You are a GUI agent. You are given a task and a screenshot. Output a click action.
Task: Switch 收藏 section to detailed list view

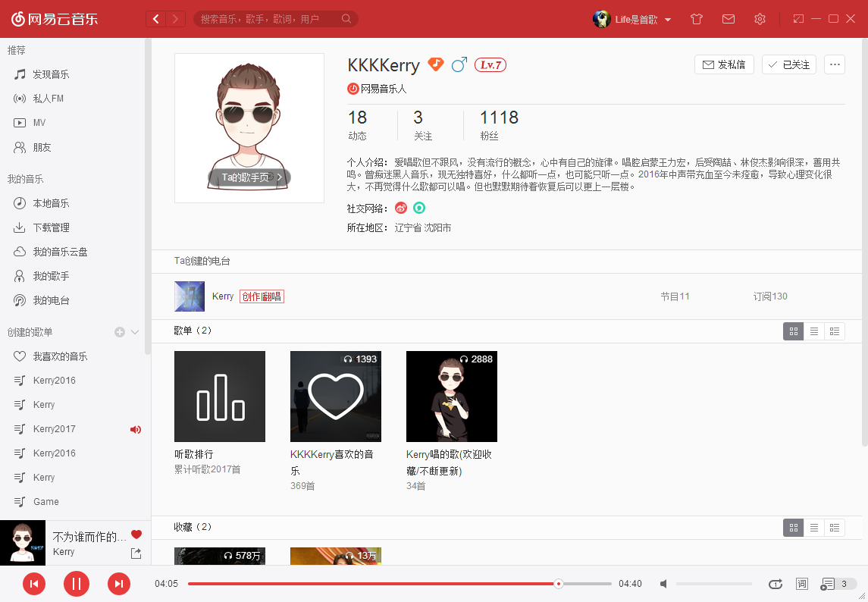coord(834,528)
